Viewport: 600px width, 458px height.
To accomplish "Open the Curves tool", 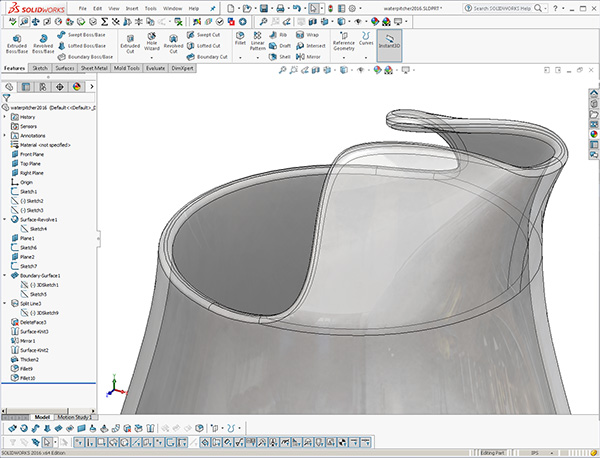I will 366,39.
